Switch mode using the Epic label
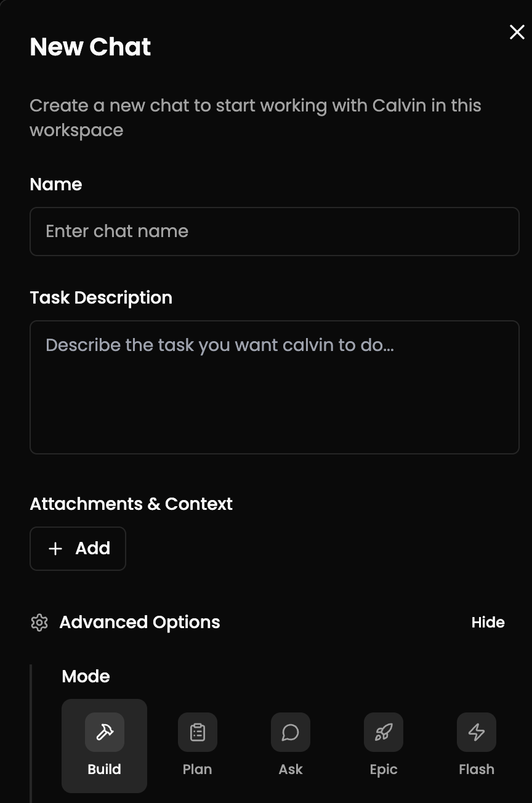532x803 pixels. tap(384, 769)
